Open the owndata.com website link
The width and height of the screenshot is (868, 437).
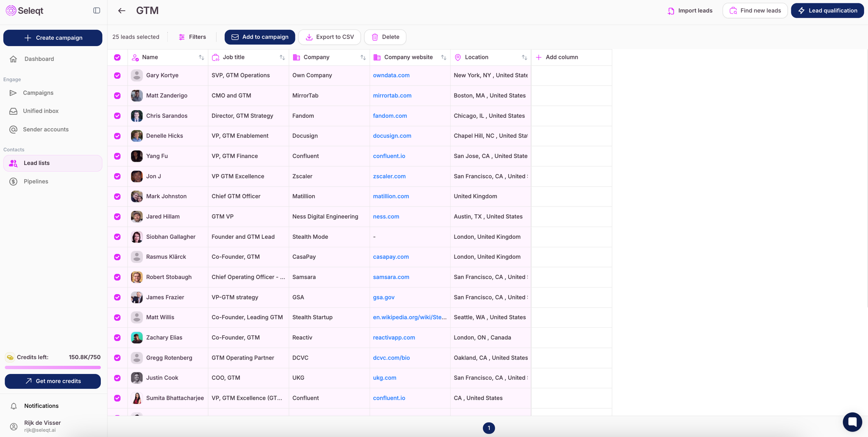coord(391,75)
